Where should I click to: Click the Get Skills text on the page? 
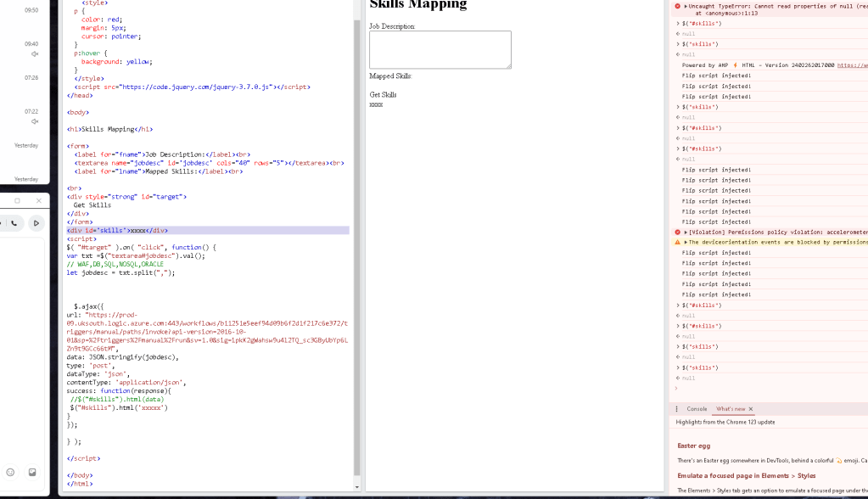(383, 95)
